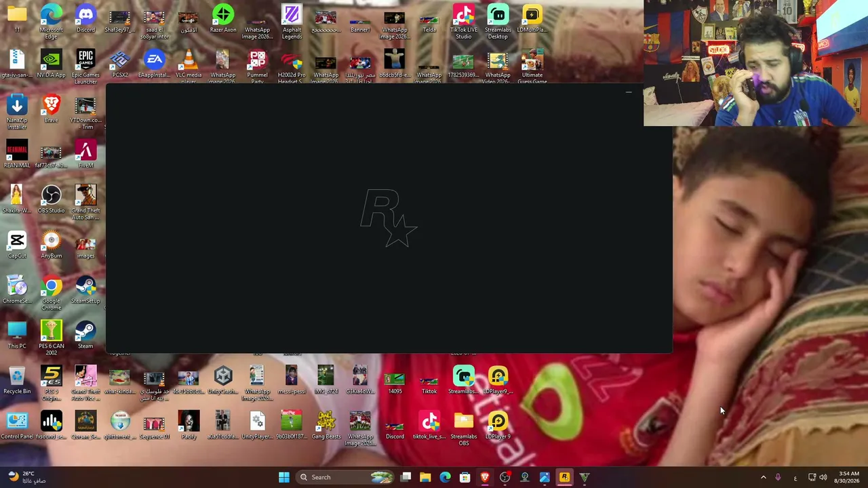Switch to OBS Studio in taskbar
This screenshot has height=488, width=868.
point(505,477)
